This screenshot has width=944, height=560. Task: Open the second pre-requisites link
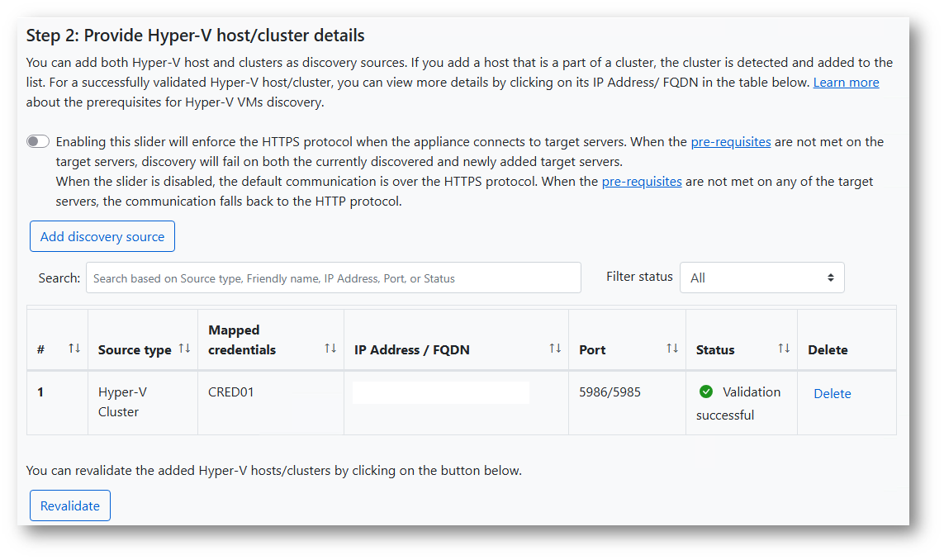tap(641, 182)
